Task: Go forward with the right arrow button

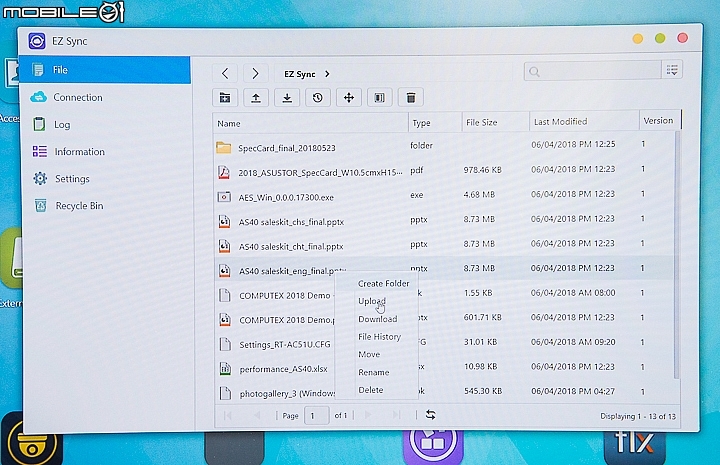Action: (255, 73)
